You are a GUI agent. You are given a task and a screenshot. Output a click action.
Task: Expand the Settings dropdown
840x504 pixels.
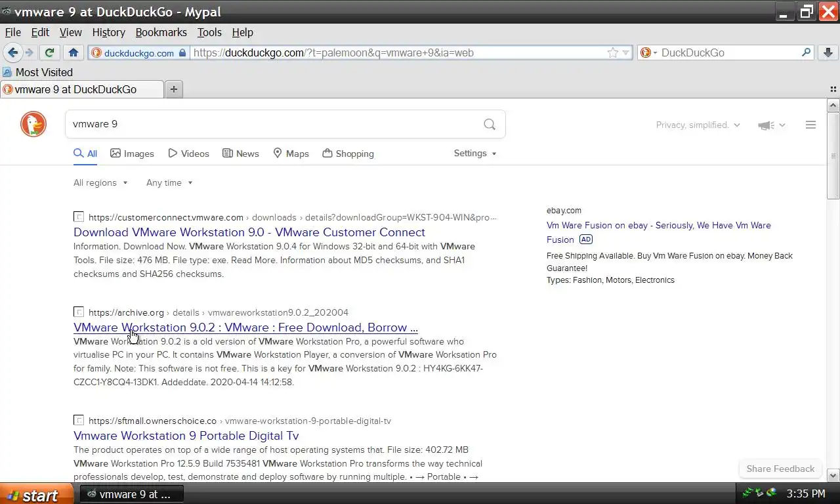coord(475,153)
